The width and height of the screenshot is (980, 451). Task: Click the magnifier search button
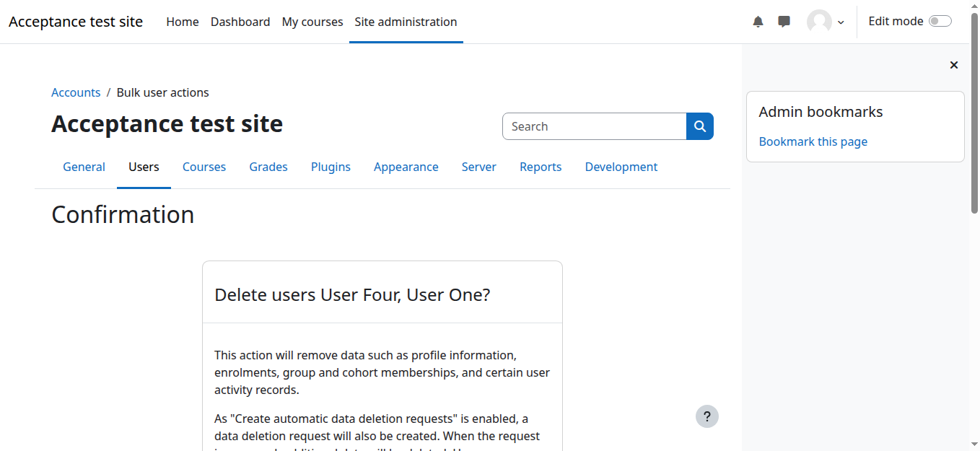tap(699, 126)
